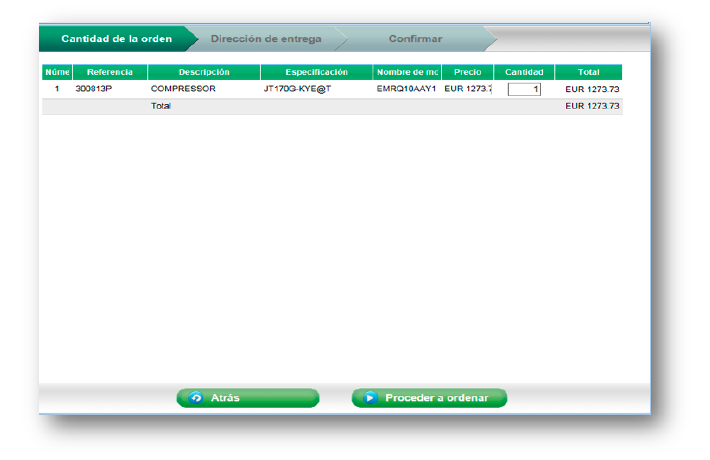Screen dimensions: 710x460
Task: Click the Cantidad quantity input field
Action: coord(524,89)
